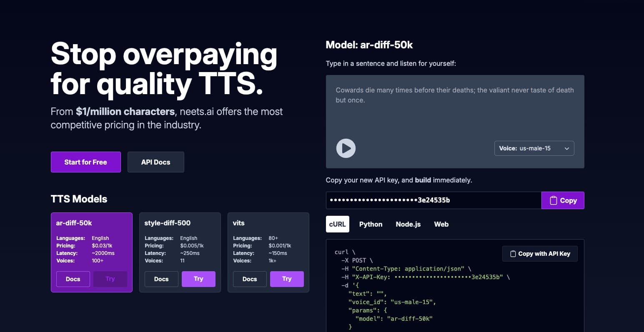Click the "Content-Type: application/json" code line

point(406,269)
